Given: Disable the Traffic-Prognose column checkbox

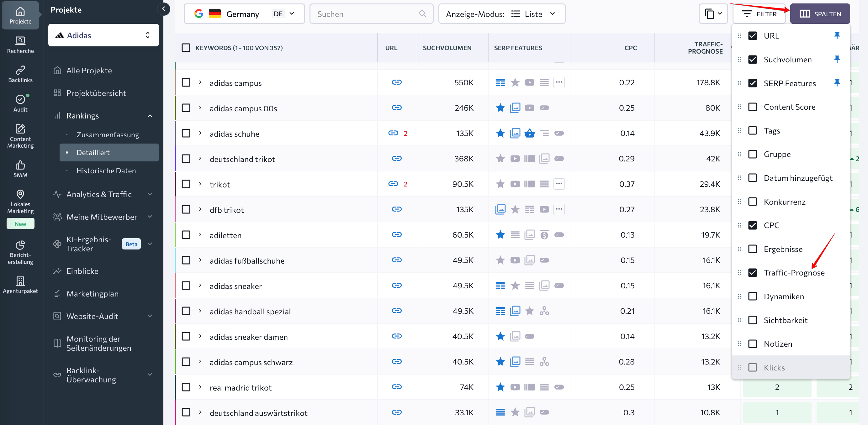Looking at the screenshot, I should (x=753, y=273).
